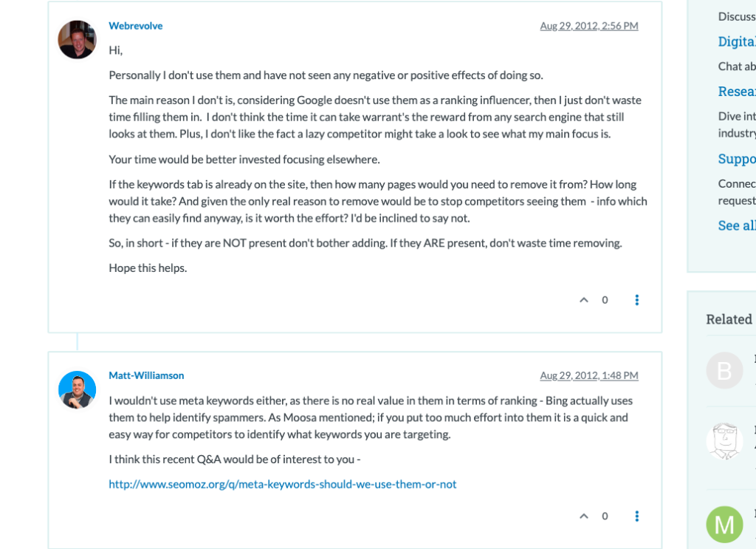Open the Digital category link in sidebar
Image resolution: width=756 pixels, height=549 pixels.
[737, 41]
